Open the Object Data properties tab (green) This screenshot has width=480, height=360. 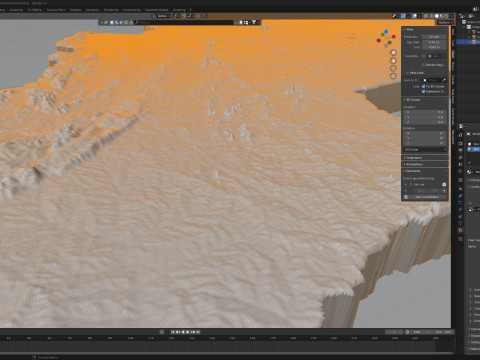coord(460,223)
